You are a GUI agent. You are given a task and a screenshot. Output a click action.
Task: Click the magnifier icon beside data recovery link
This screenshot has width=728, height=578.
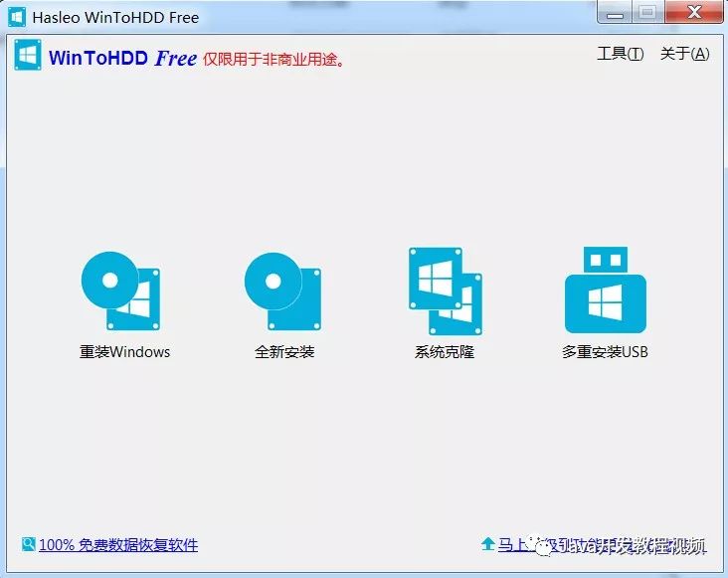click(x=28, y=544)
